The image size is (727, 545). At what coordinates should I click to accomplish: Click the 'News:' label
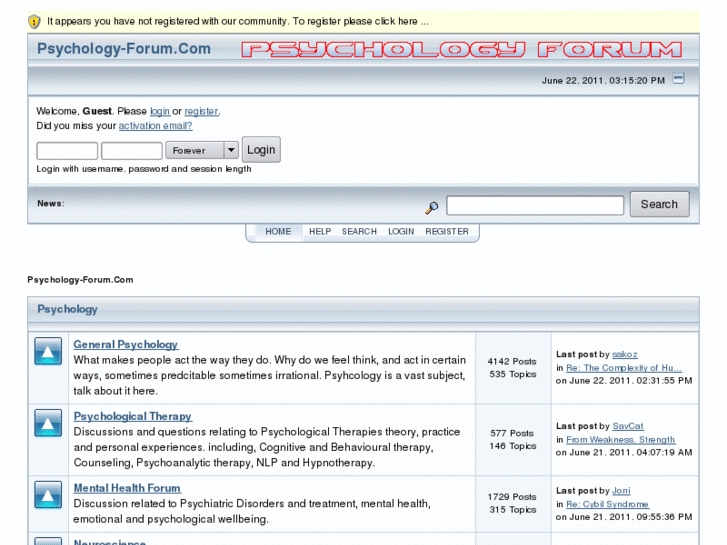51,204
